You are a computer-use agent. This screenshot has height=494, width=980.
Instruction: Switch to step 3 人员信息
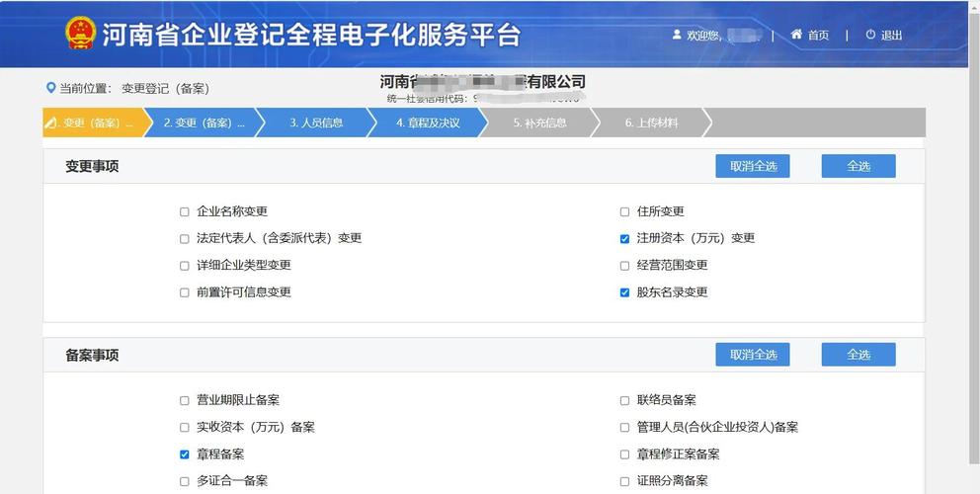[316, 123]
